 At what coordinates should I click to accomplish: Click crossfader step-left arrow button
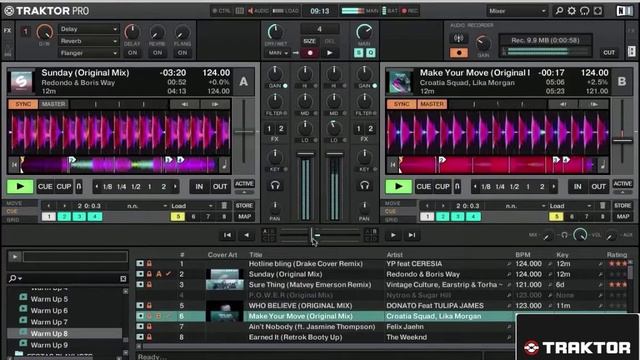tap(246, 235)
